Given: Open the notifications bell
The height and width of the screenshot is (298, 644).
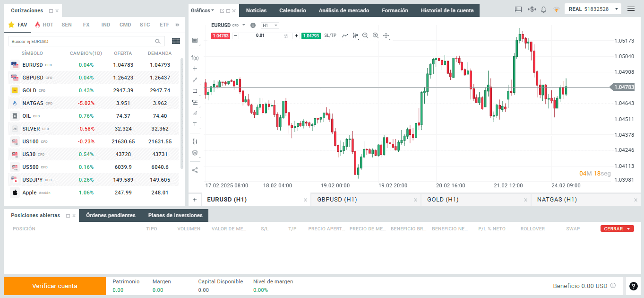Looking at the screenshot, I should click(543, 9).
